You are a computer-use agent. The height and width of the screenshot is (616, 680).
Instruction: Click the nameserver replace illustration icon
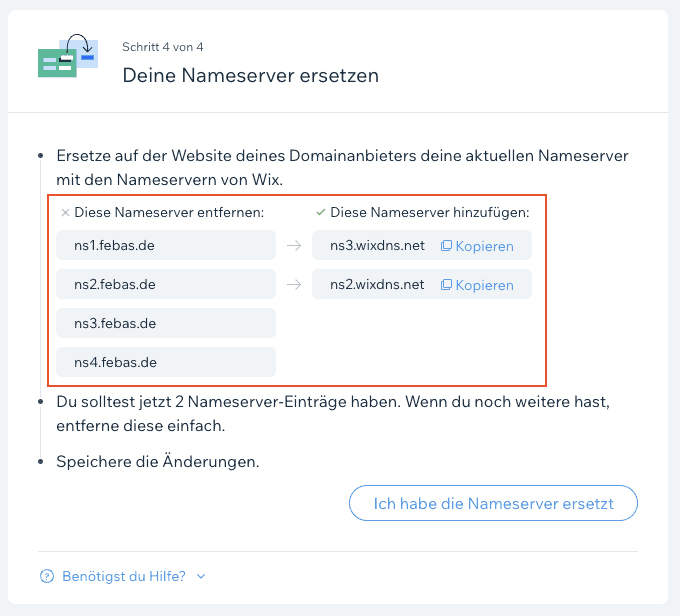(x=68, y=56)
